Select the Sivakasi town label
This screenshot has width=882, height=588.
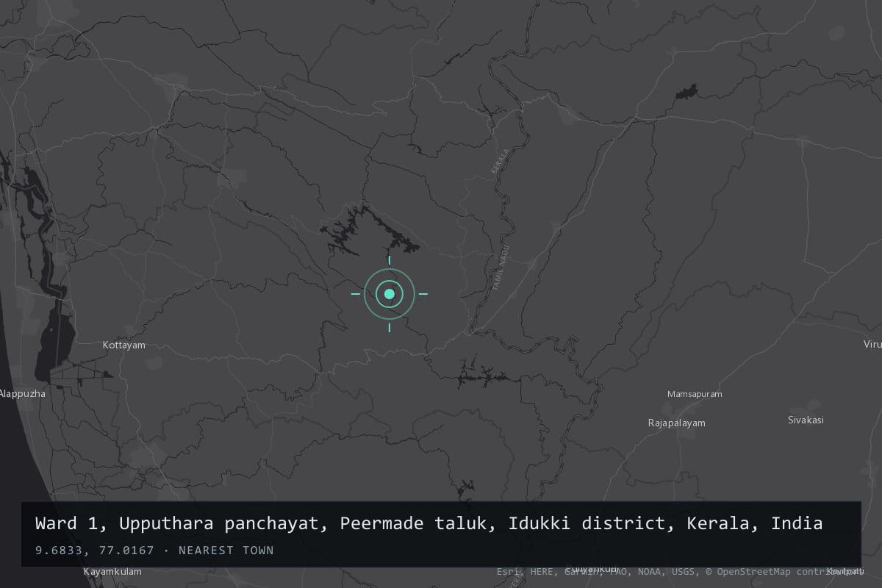(x=806, y=420)
